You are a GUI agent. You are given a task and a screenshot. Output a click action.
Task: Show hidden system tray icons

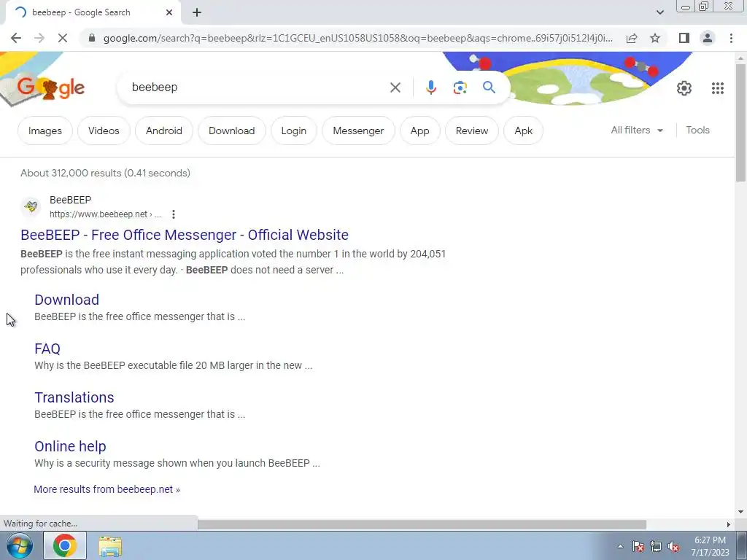620,546
